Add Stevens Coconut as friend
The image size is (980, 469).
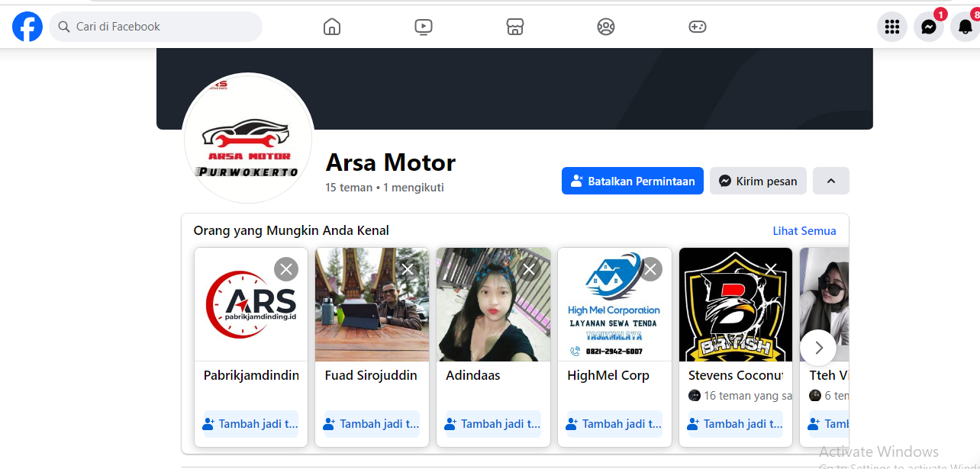click(x=736, y=424)
